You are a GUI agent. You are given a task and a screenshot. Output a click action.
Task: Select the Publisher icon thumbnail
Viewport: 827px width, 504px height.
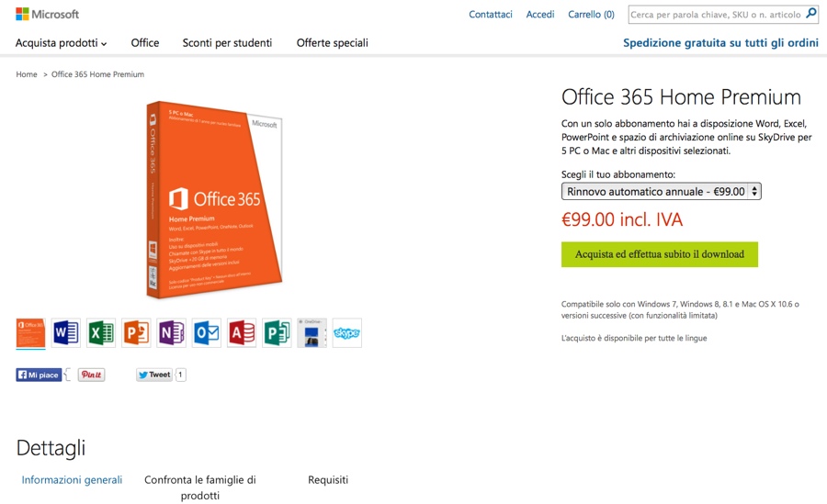[x=277, y=333]
